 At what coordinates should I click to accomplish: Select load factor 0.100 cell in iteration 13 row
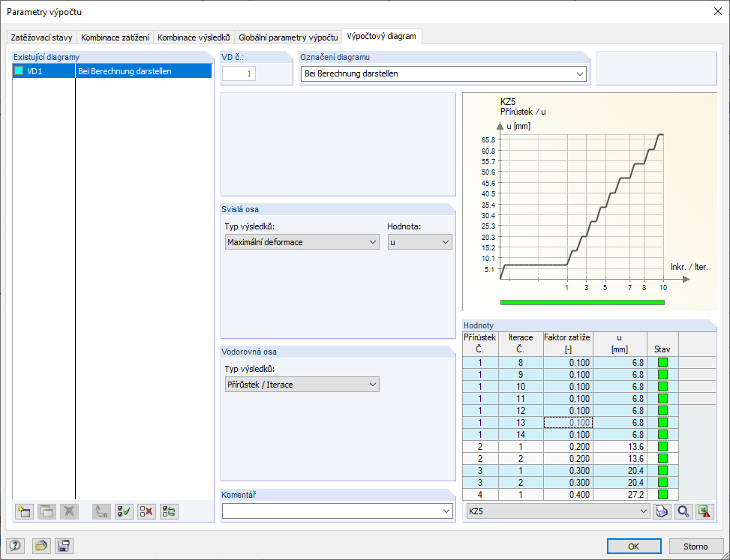[x=568, y=422]
